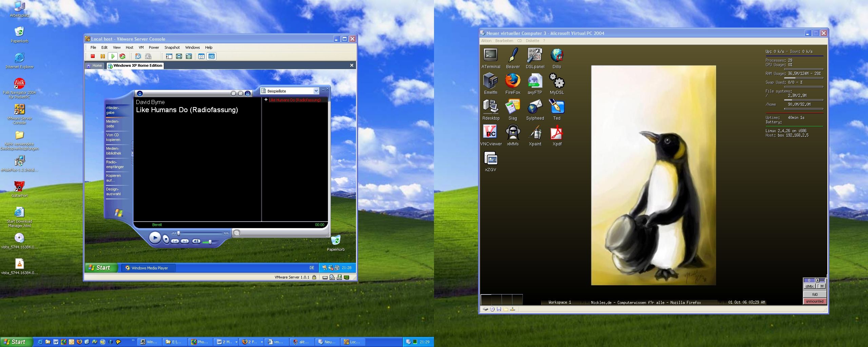Click the Suspend (pause) icon in VMware toolbar
The width and height of the screenshot is (868, 347).
(x=102, y=56)
